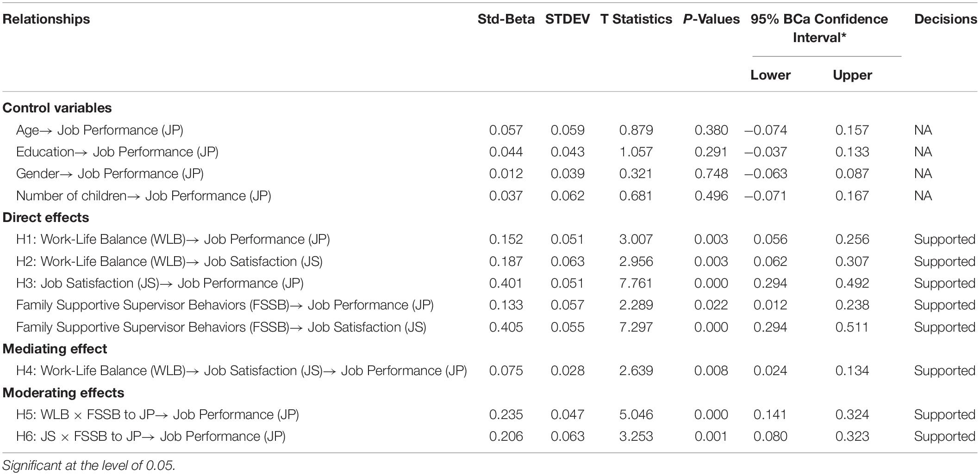Select upper bound 0.492 in H3 row
Viewport: 980px width, 475px height.
click(x=852, y=284)
